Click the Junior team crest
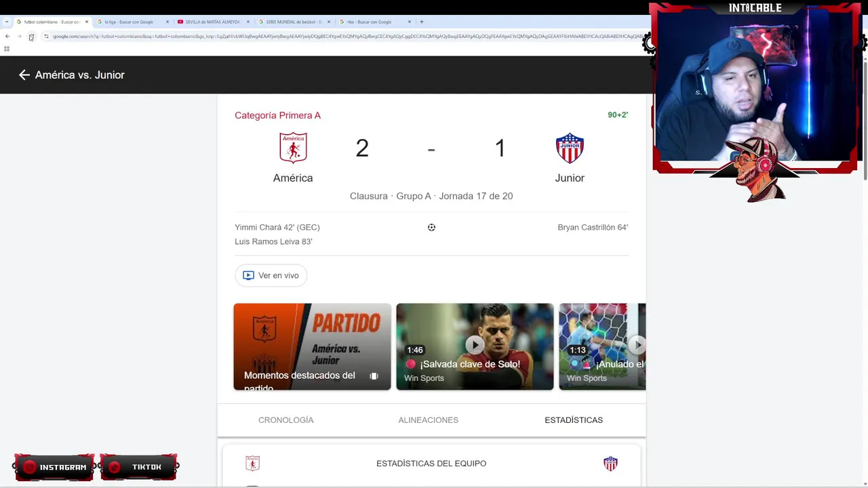Image resolution: width=868 pixels, height=488 pixels. [x=570, y=148]
